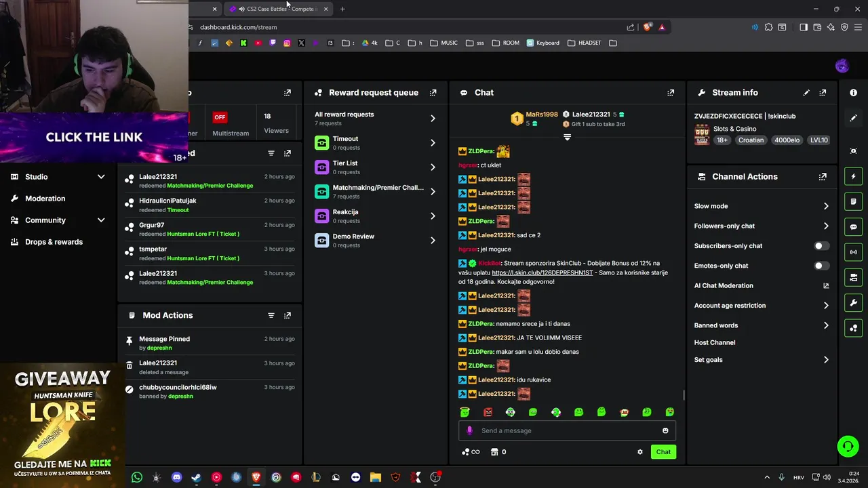
Task: Open Moderation in the left sidebar
Action: pos(45,199)
